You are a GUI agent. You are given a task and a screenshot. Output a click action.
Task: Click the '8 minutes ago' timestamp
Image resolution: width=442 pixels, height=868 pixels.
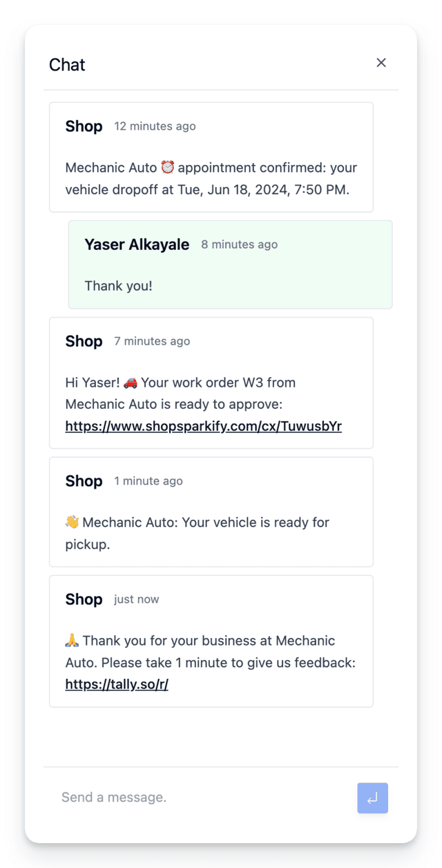click(x=239, y=244)
